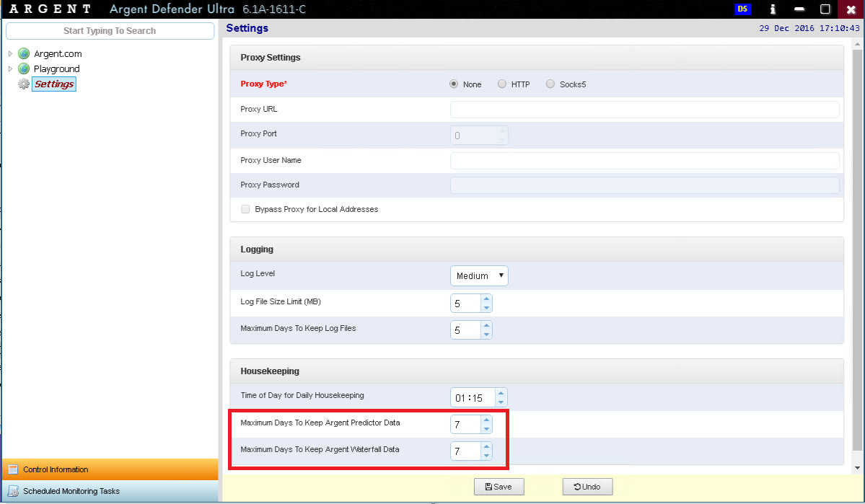
Task: Expand the Argent.com tree node
Action: click(x=10, y=53)
